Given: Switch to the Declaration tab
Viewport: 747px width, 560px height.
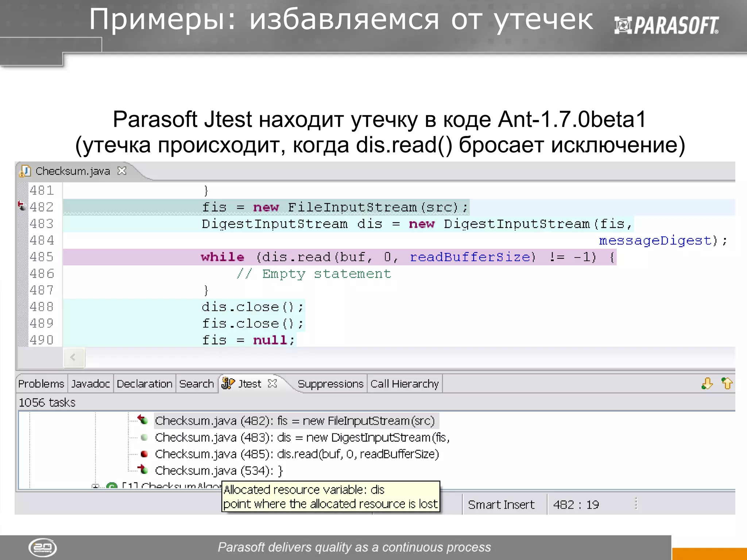Looking at the screenshot, I should pos(144,384).
